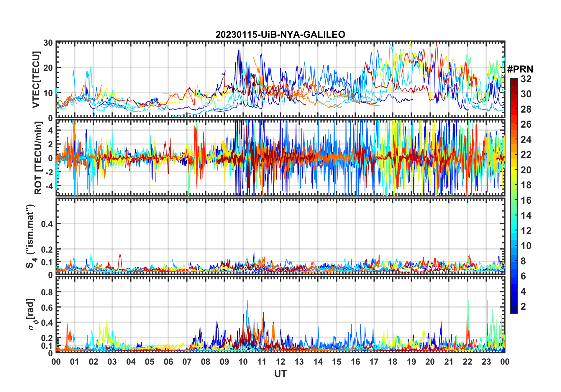Click x-axis tick label 15

coord(337,362)
